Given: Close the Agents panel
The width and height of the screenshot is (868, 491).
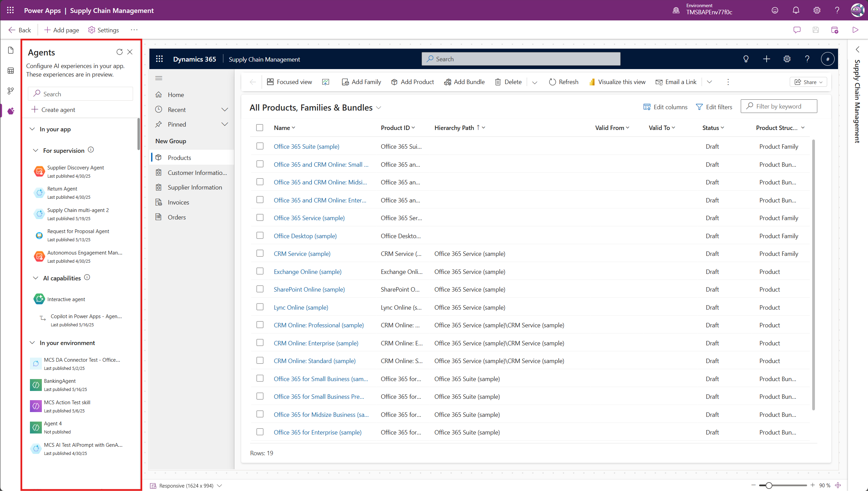Looking at the screenshot, I should 130,52.
